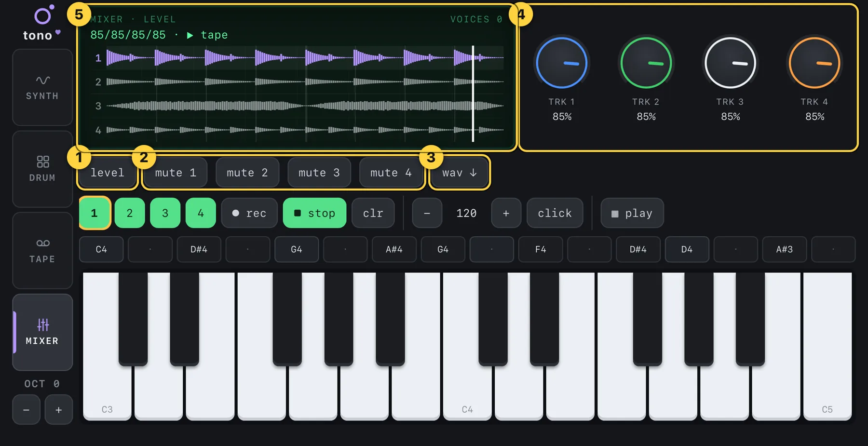868x446 pixels.
Task: Toggle the level mode button
Action: tap(108, 173)
